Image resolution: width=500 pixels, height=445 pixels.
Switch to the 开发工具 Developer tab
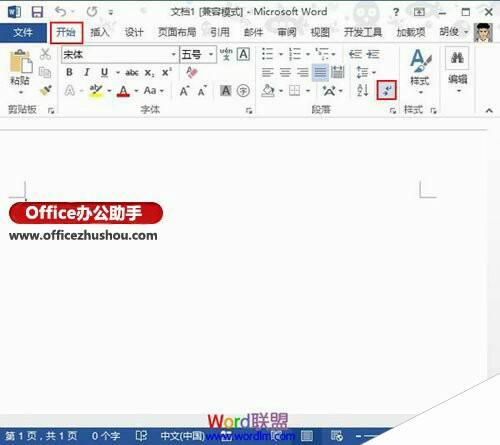click(x=363, y=33)
